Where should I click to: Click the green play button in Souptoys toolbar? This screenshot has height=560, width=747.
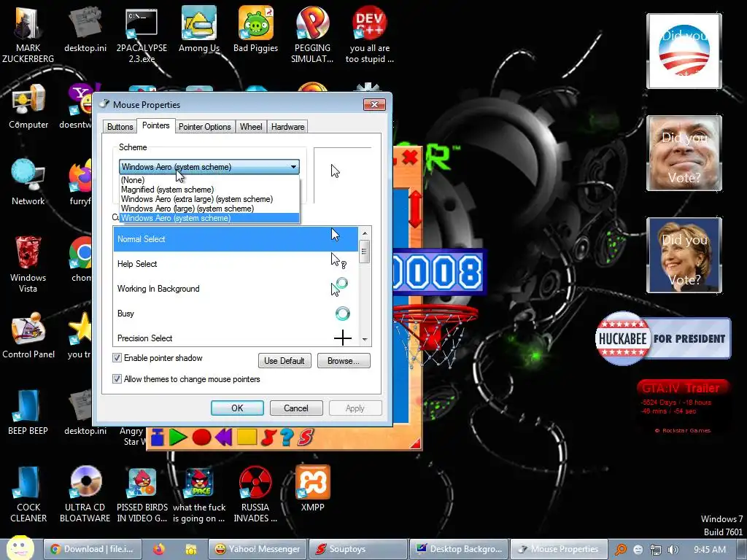point(177,437)
